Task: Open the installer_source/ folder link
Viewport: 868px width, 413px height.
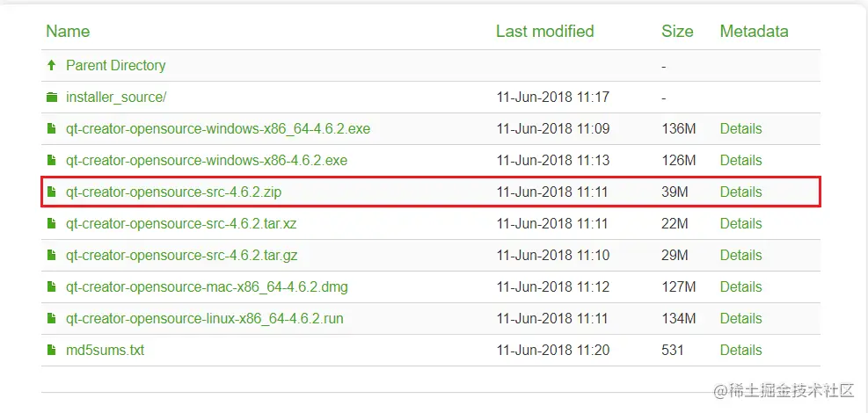Action: [x=116, y=98]
